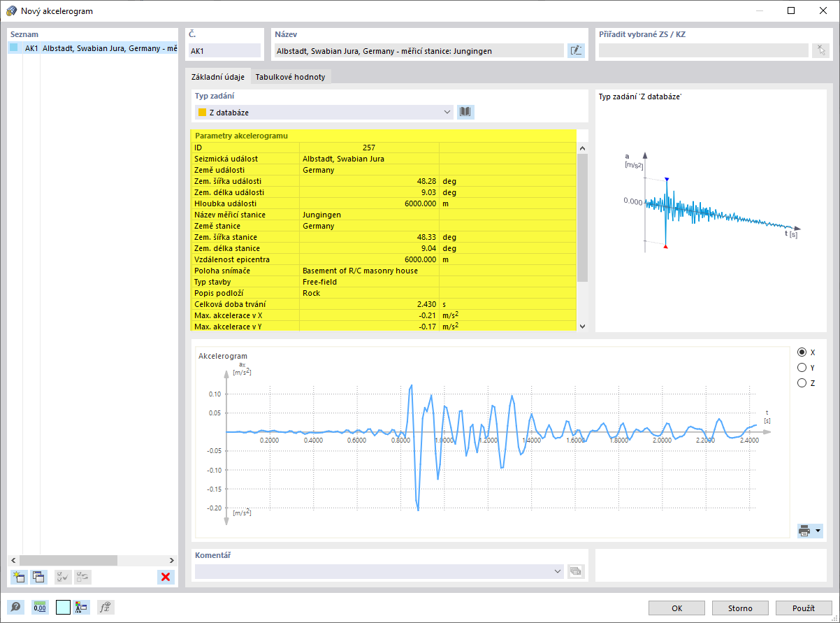
Task: Click the comment library icon
Action: pyautogui.click(x=575, y=571)
